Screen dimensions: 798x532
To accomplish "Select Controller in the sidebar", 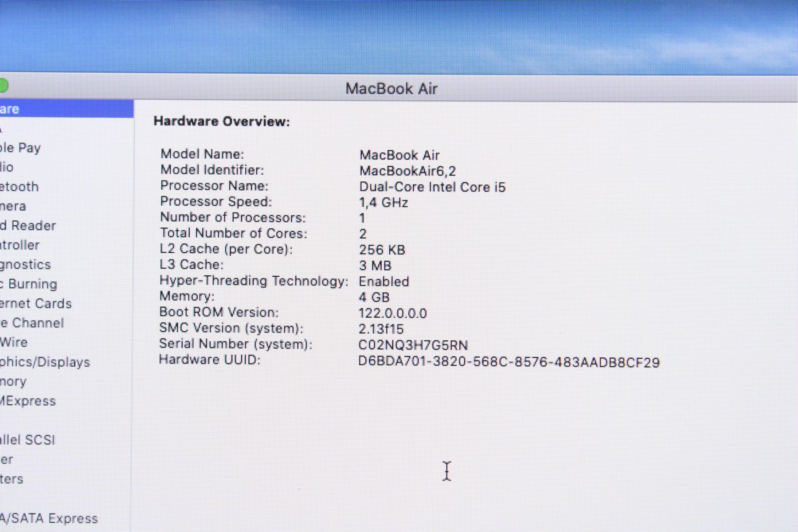I will coord(20,245).
